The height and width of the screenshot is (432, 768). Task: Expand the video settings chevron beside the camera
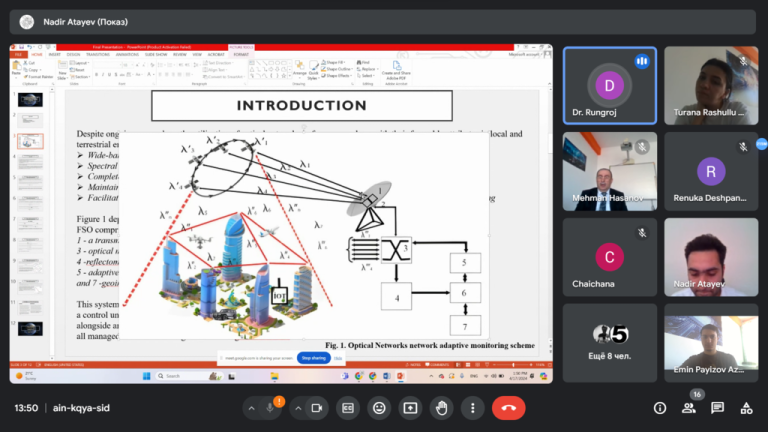point(298,408)
